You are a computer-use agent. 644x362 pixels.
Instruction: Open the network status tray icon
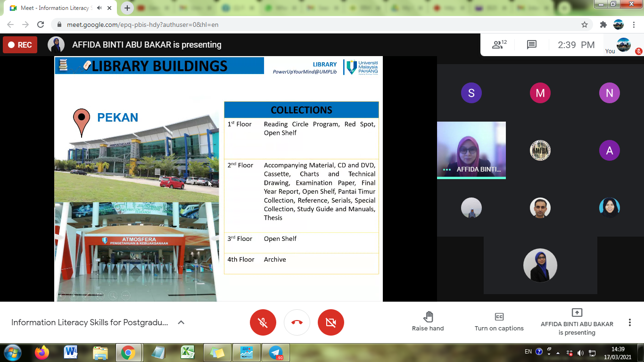click(592, 353)
